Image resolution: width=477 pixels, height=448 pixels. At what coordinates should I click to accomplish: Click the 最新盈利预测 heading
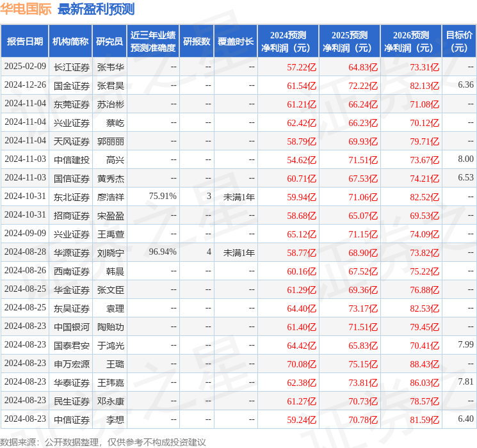coord(96,9)
